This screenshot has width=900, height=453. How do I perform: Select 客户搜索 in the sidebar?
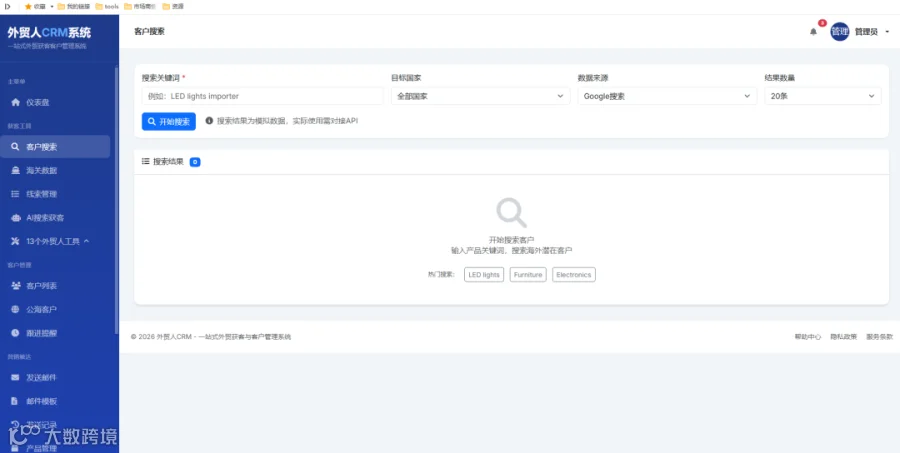[x=55, y=146]
